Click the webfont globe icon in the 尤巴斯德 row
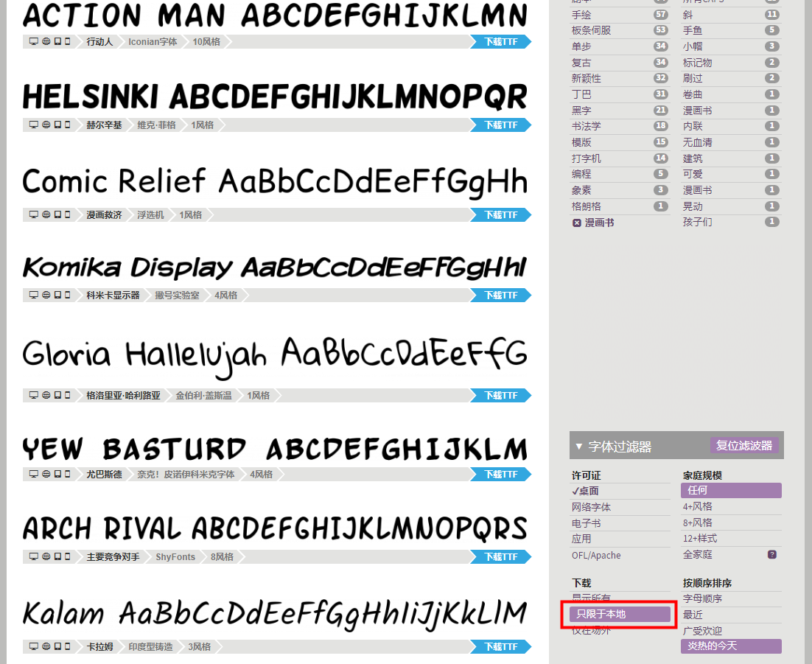The image size is (812, 664). [46, 474]
